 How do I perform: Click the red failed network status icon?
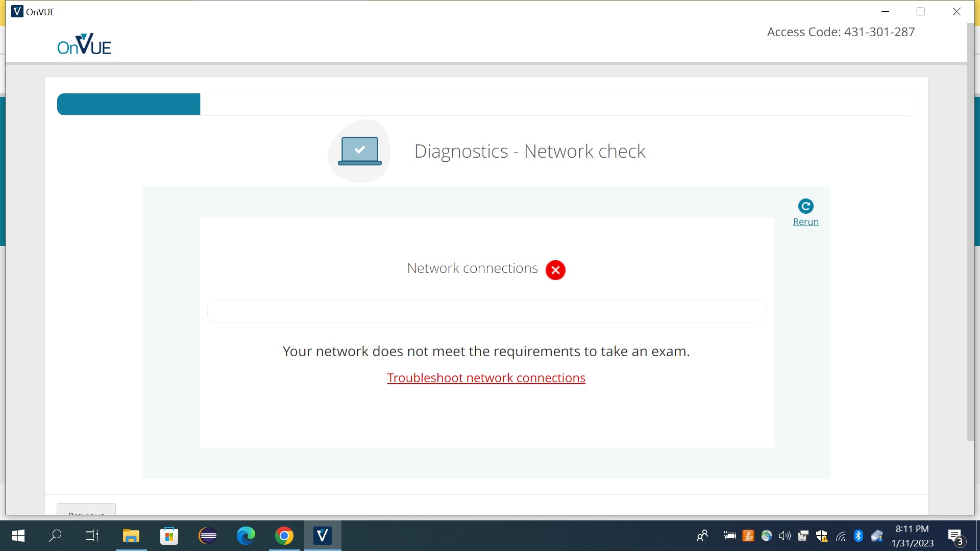point(555,270)
